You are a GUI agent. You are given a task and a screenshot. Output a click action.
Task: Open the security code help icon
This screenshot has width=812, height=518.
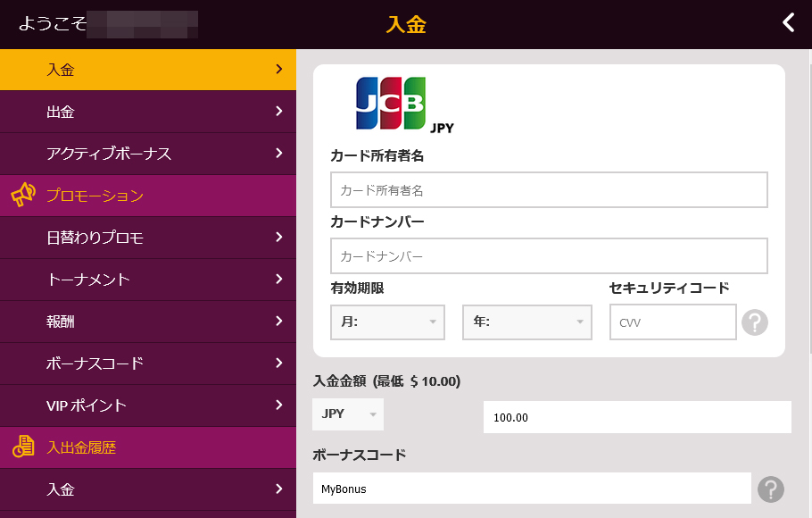coord(755,322)
